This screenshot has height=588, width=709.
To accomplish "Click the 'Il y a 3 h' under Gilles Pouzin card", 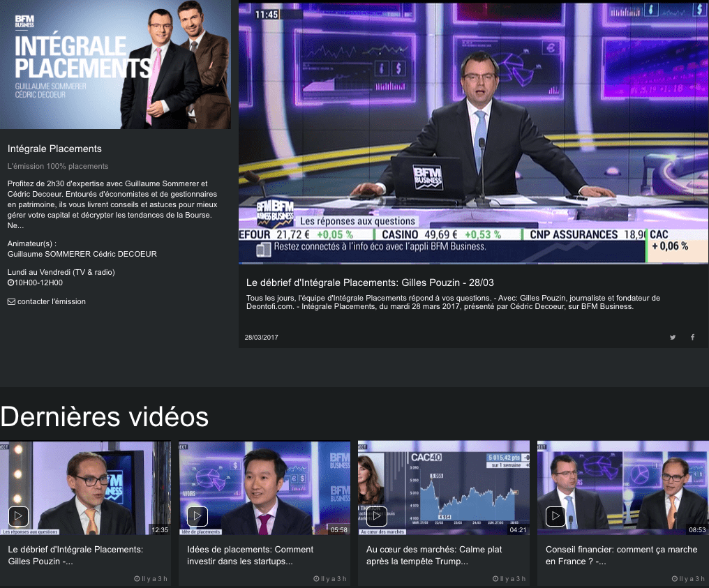I will [151, 578].
